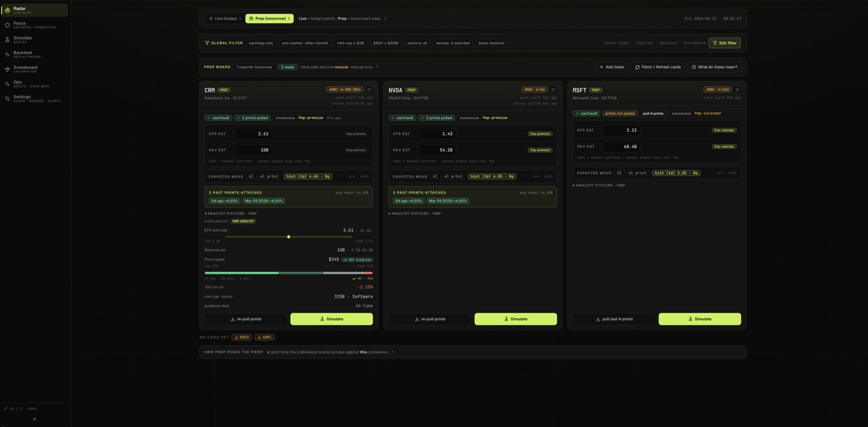Open the Edit filter button
This screenshot has height=427, width=868.
pos(724,43)
